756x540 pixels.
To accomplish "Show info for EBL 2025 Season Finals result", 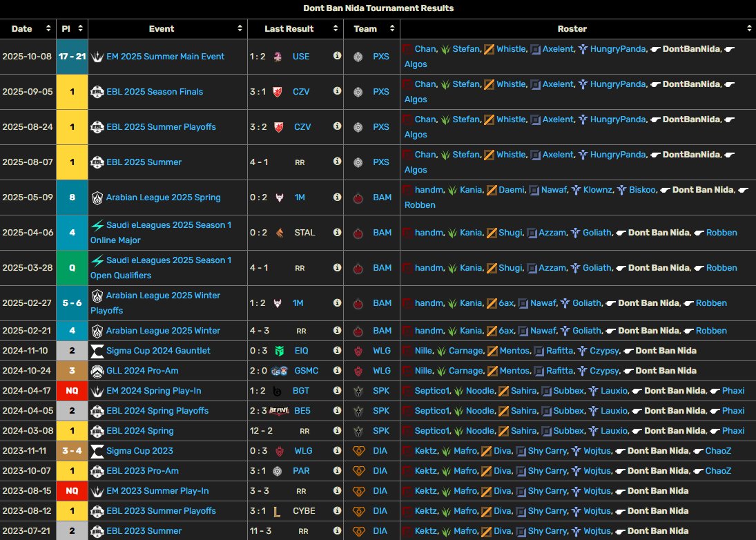I will point(337,90).
